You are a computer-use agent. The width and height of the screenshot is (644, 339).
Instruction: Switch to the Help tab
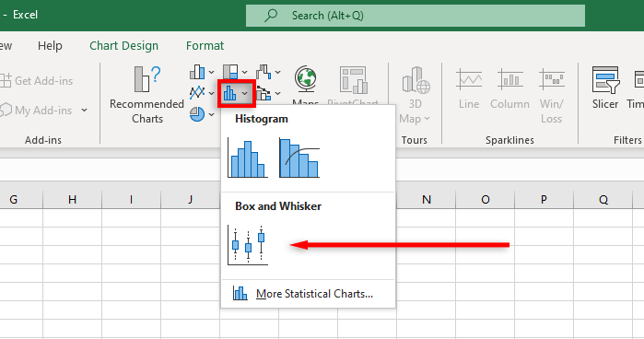tap(50, 46)
